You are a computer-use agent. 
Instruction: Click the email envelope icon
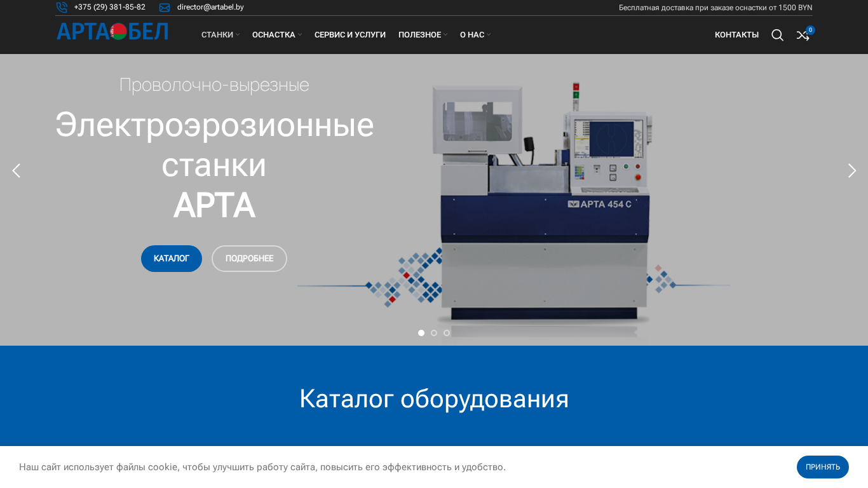[x=165, y=8]
